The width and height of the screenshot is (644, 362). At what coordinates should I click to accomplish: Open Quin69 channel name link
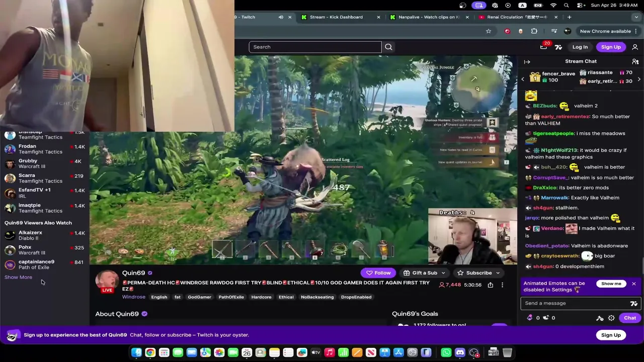133,273
